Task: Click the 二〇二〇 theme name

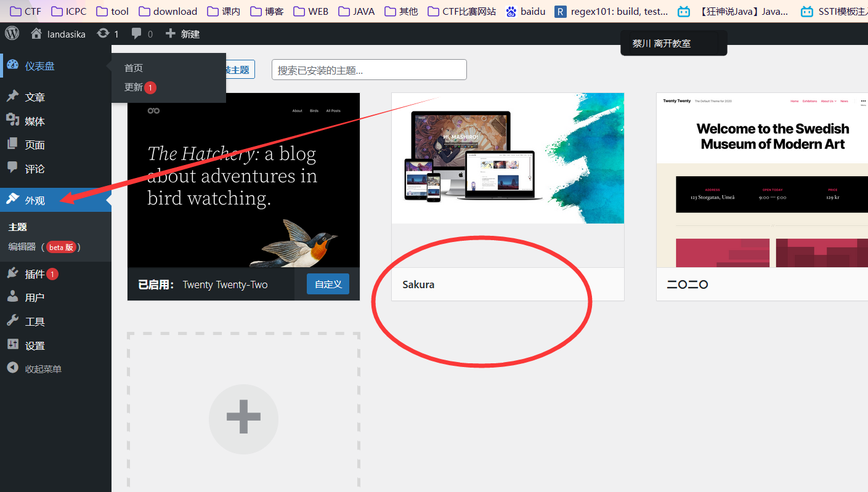Action: [688, 284]
